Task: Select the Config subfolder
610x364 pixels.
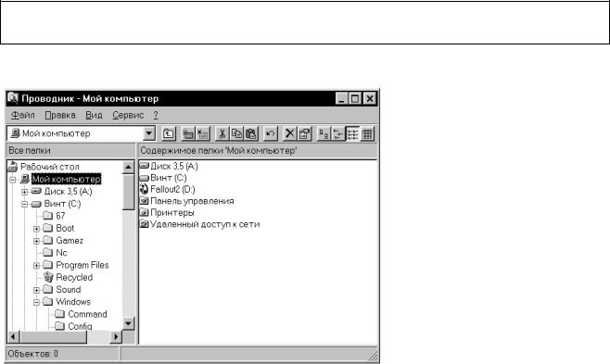Action: click(80, 326)
